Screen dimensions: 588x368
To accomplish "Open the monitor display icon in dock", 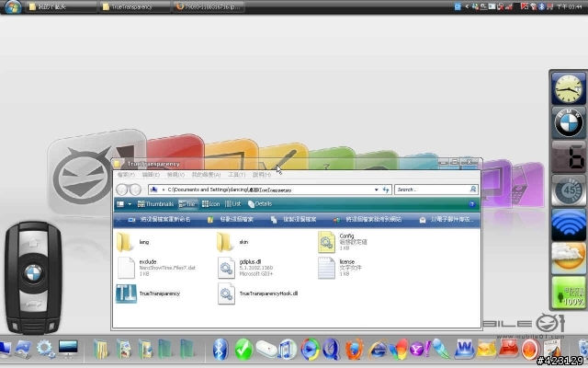I will pos(68,350).
